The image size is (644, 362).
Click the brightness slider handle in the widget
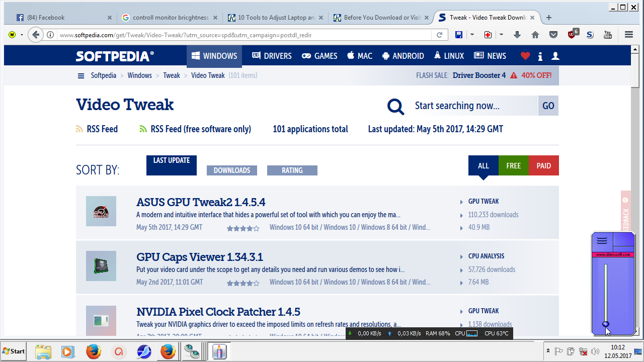pyautogui.click(x=606, y=324)
